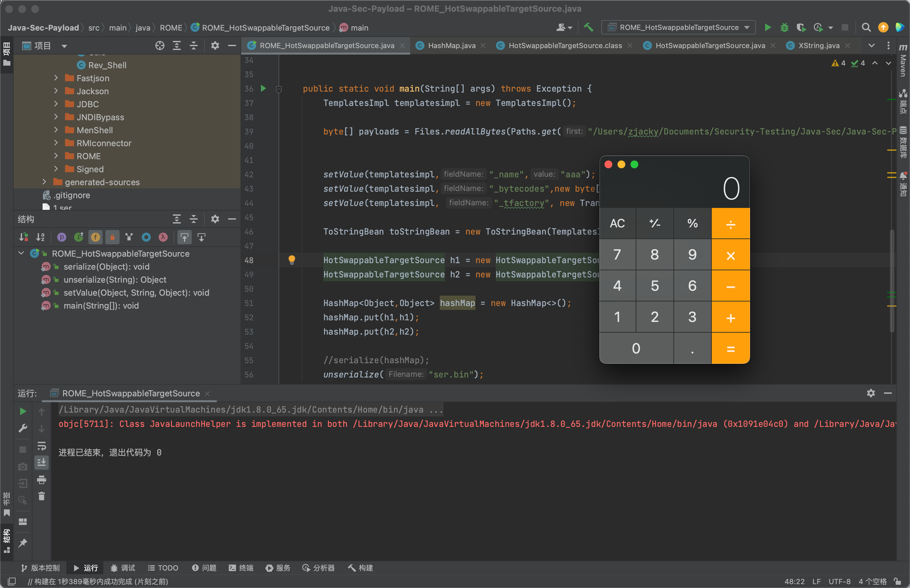This screenshot has width=910, height=588.
Task: Click the 48:22 line position indicator
Action: pyautogui.click(x=794, y=581)
